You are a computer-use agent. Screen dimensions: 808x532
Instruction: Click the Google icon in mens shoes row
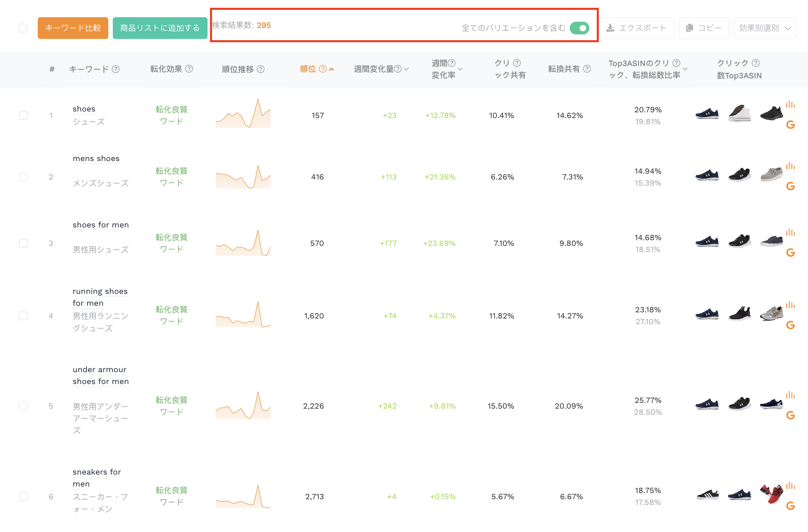point(790,186)
